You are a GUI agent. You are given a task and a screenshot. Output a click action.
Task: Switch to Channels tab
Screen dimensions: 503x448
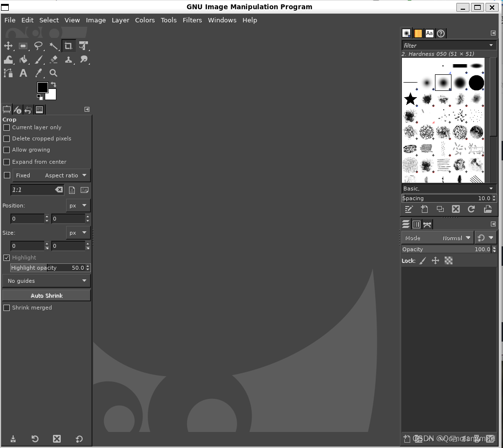tap(416, 224)
